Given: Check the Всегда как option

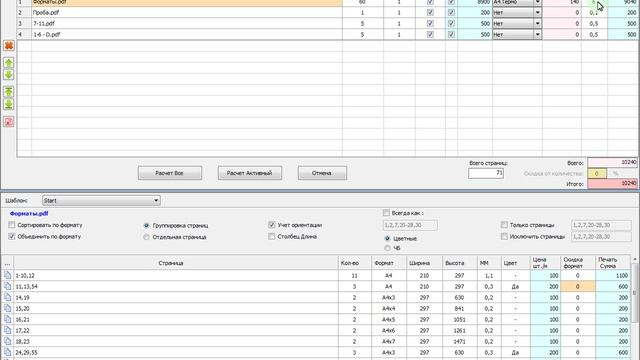Looking at the screenshot, I should (386, 213).
